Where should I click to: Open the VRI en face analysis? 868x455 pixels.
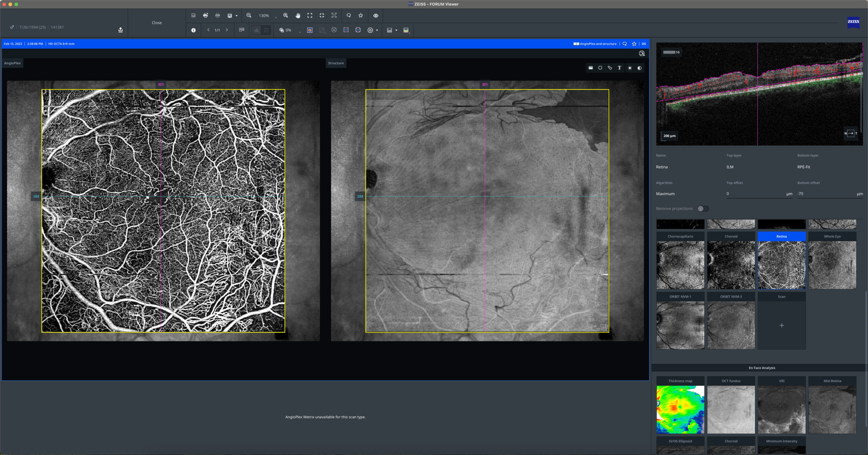click(x=782, y=405)
